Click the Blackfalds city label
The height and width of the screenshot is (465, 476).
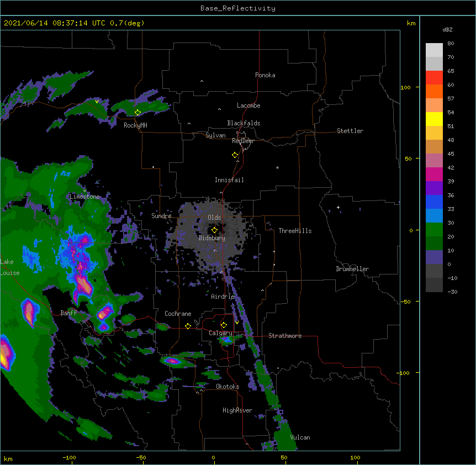tap(244, 123)
